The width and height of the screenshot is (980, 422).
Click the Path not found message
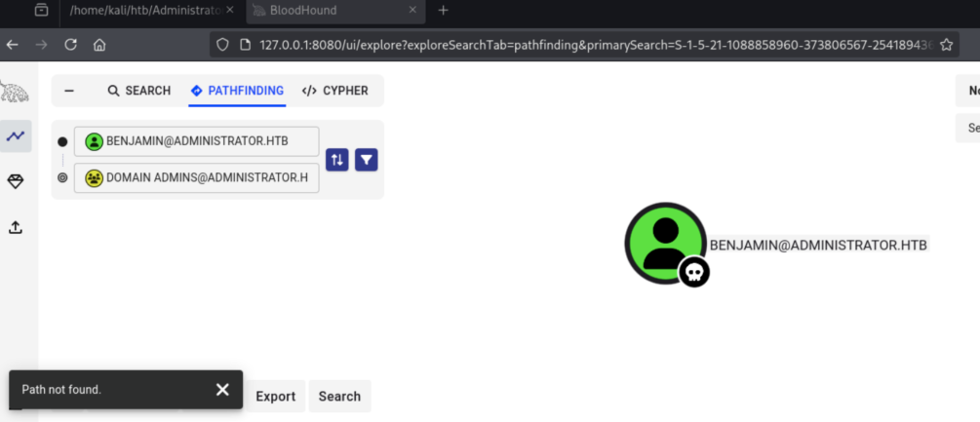coord(61,390)
